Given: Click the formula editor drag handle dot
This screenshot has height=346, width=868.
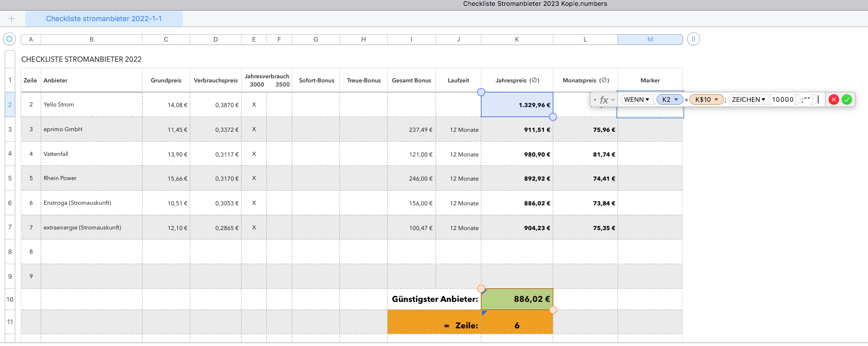Looking at the screenshot, I should [595, 99].
